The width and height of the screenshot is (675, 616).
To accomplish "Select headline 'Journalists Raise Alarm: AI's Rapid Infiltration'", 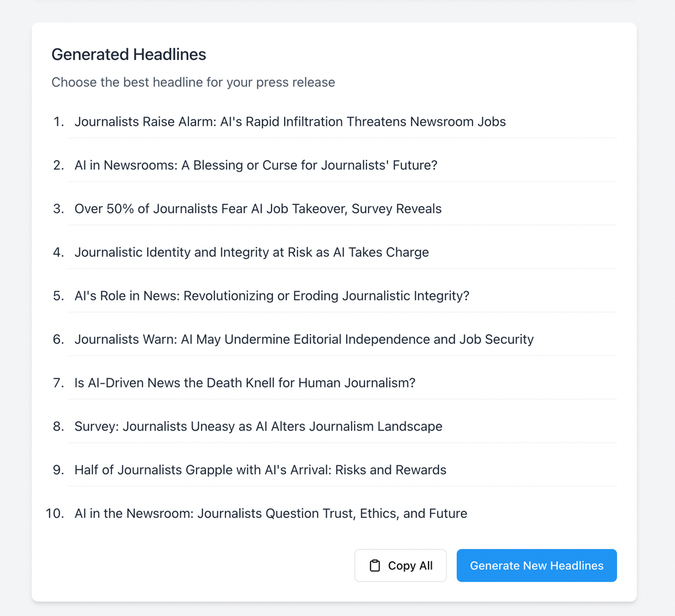I will pyautogui.click(x=290, y=122).
